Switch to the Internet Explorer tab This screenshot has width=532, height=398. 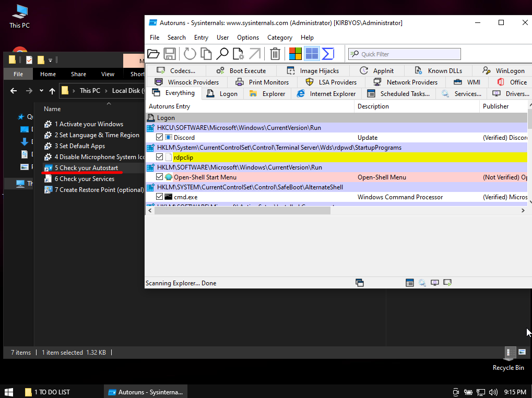tap(326, 93)
